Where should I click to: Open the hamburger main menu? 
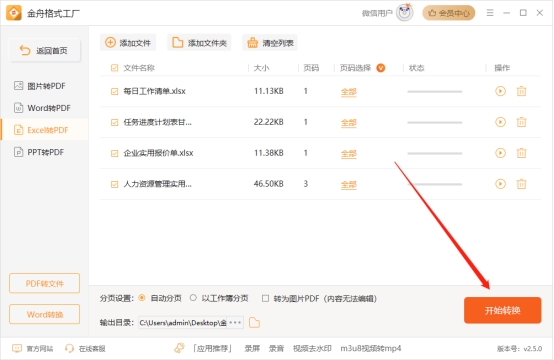(490, 13)
